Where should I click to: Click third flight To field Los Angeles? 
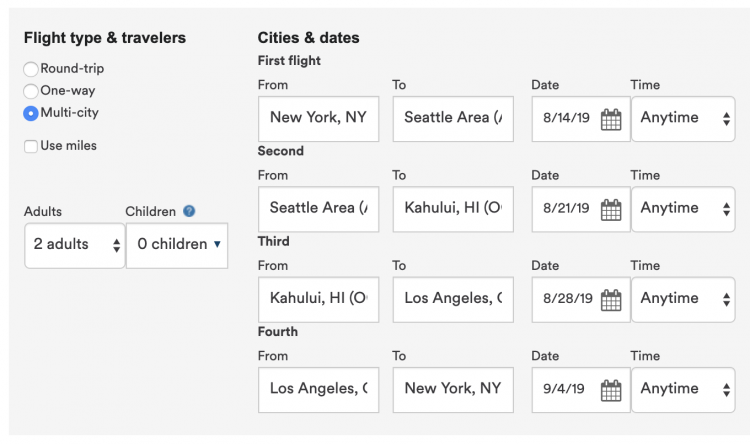click(x=453, y=298)
